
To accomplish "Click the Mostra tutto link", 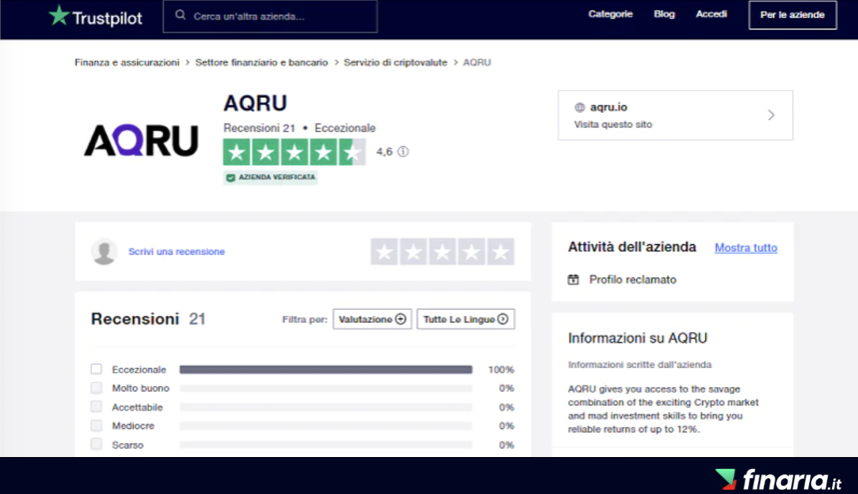I will (x=746, y=248).
